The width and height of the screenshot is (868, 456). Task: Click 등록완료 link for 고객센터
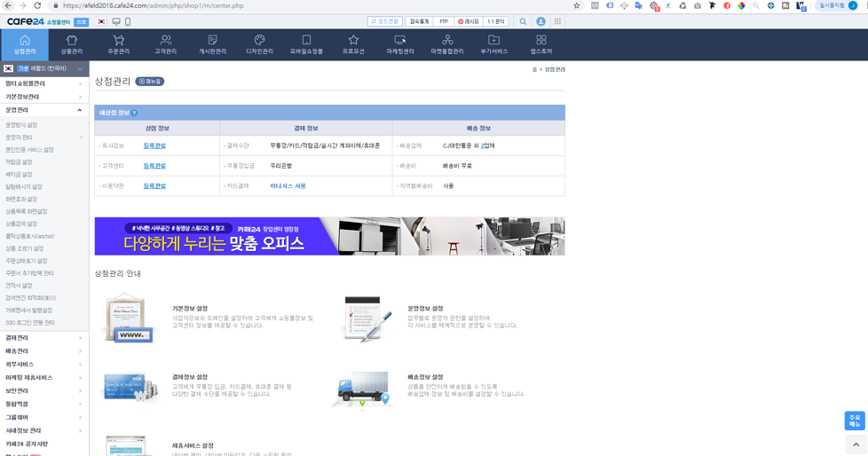(154, 166)
